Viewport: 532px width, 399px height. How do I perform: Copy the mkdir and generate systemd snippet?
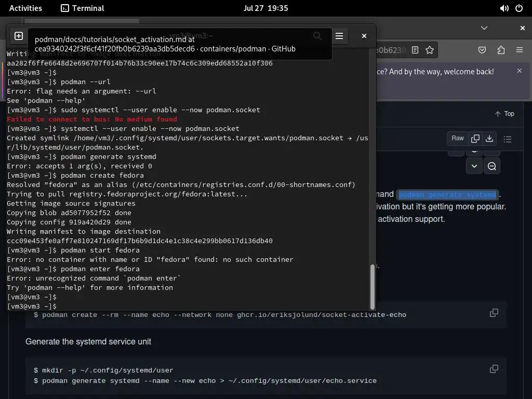(494, 369)
